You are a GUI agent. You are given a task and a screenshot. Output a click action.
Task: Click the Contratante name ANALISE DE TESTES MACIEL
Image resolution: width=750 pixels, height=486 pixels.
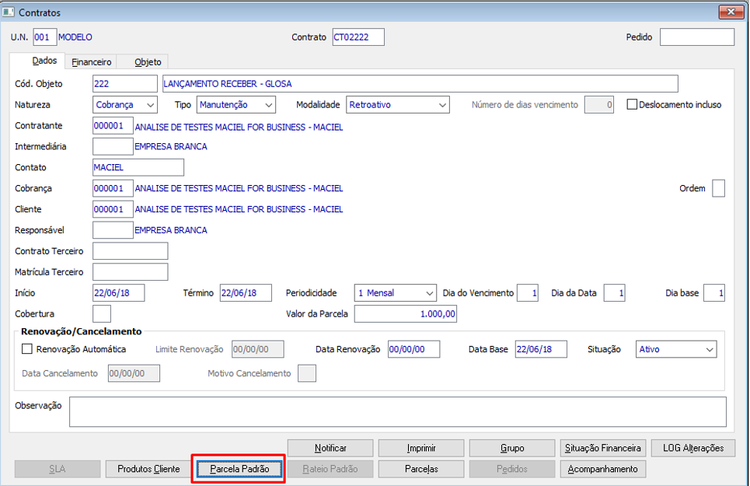pos(239,127)
